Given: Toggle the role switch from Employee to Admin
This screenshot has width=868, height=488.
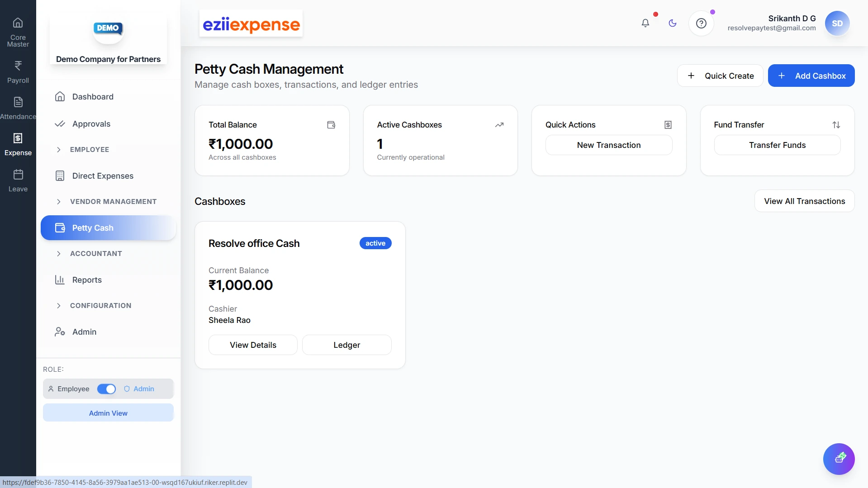Looking at the screenshot, I should pos(106,389).
